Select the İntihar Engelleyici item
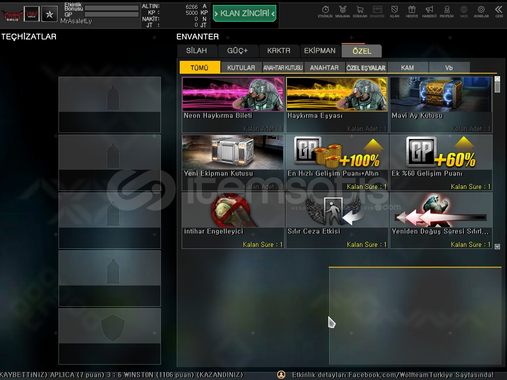Screen dimensions: 507x380 [233, 220]
